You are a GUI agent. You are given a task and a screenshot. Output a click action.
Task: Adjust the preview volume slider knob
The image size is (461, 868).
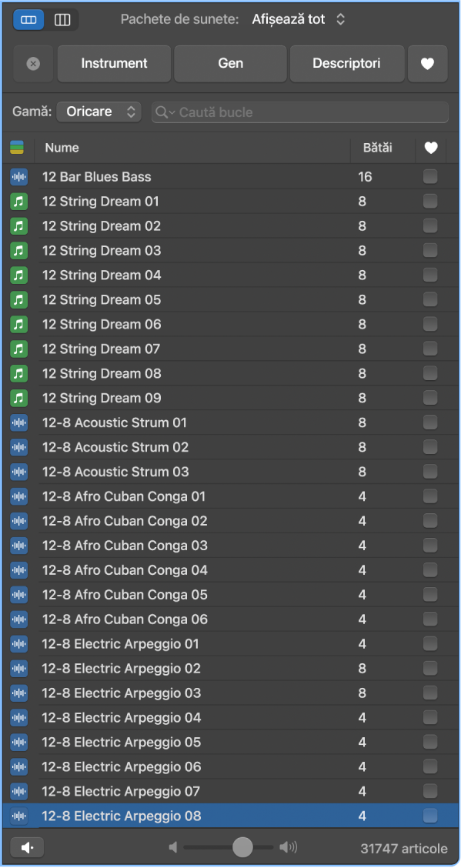pos(242,847)
